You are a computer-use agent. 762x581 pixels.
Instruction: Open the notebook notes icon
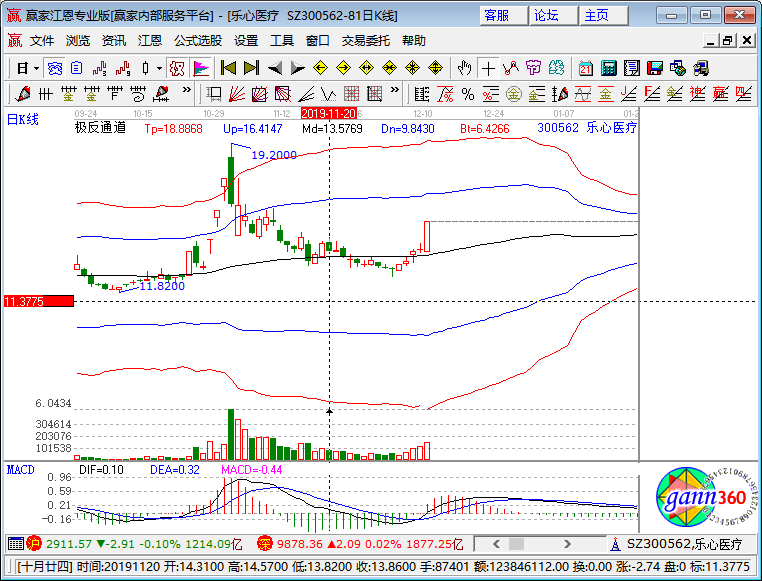click(x=632, y=68)
